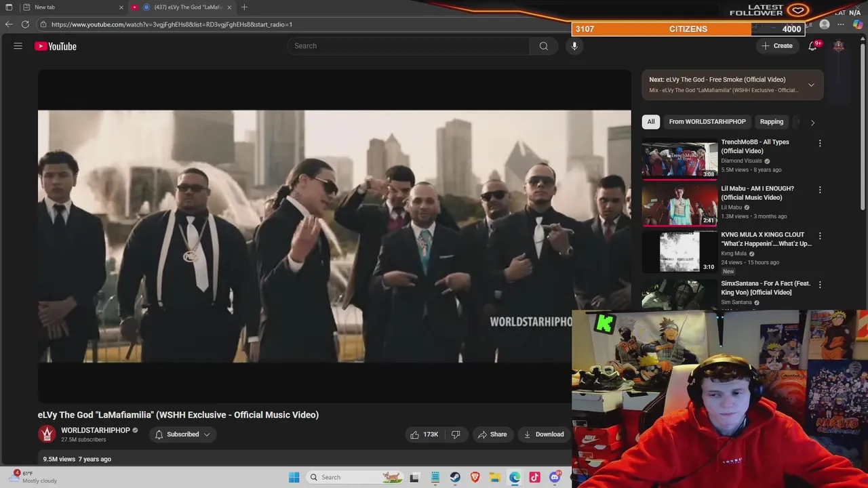
Task: Open the KVNG MULA X KINGG CLOUT title
Action: point(766,239)
